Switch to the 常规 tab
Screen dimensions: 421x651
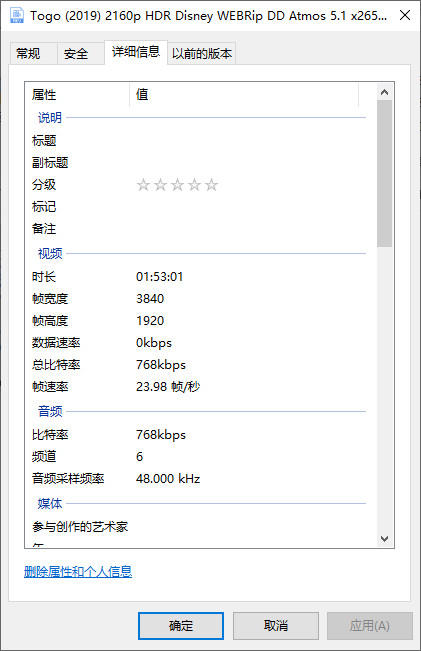pos(28,53)
